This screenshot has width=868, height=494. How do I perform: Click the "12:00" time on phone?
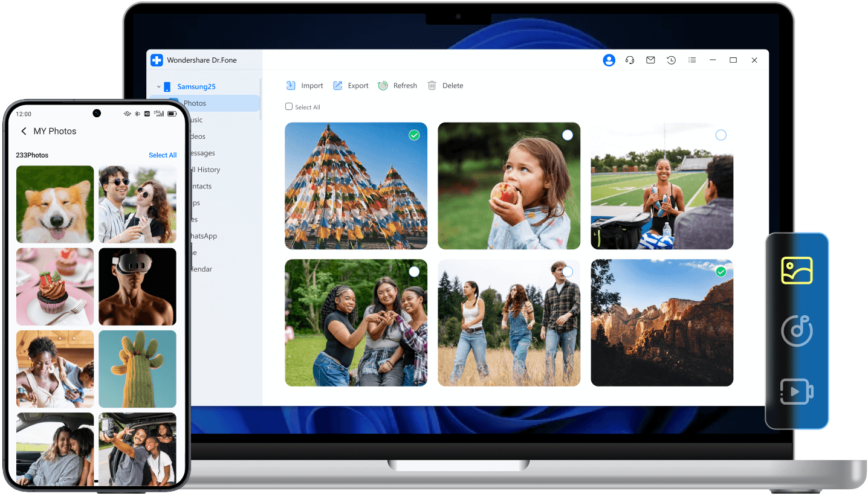click(x=24, y=114)
